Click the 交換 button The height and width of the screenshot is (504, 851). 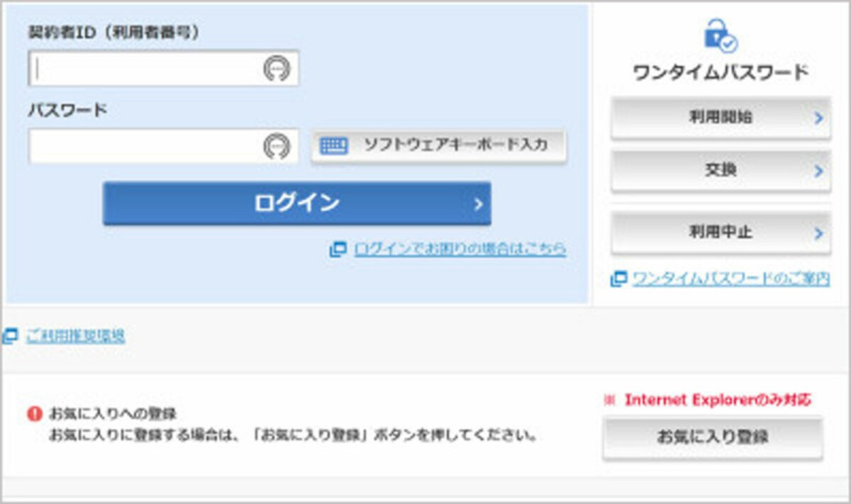721,171
